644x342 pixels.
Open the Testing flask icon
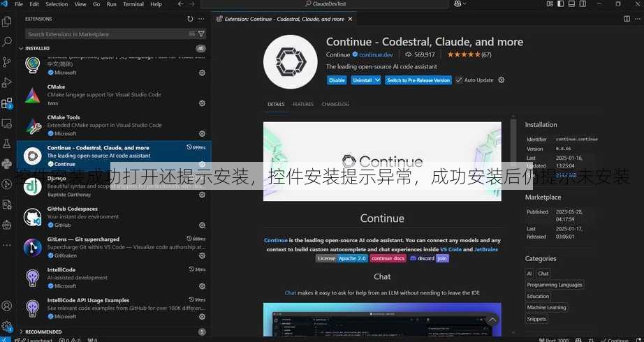[x=6, y=143]
